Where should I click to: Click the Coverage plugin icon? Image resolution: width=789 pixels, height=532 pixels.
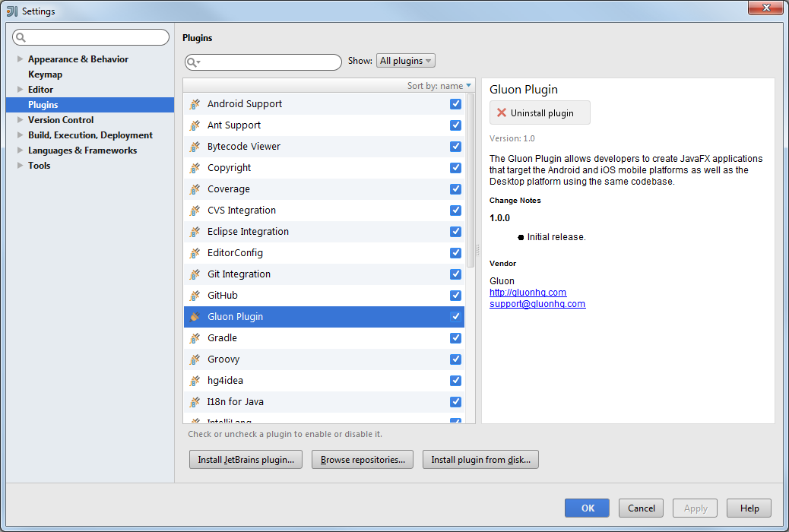pos(195,189)
